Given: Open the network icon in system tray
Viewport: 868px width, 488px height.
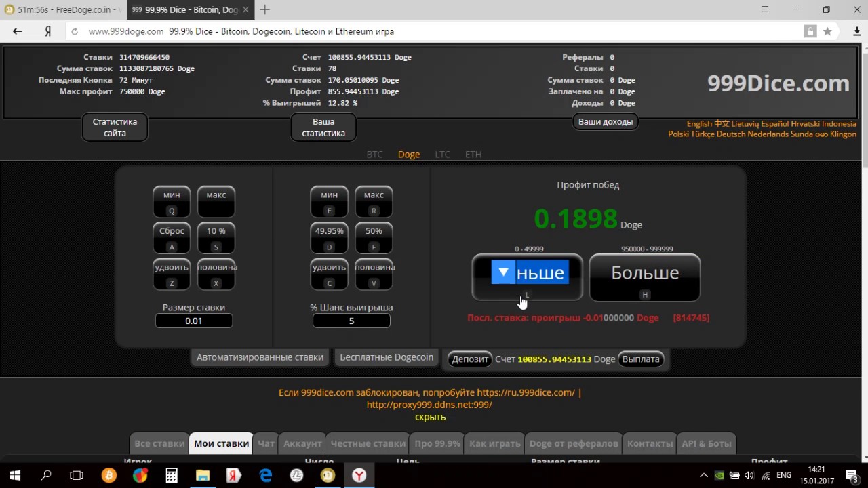Looking at the screenshot, I should (x=766, y=476).
